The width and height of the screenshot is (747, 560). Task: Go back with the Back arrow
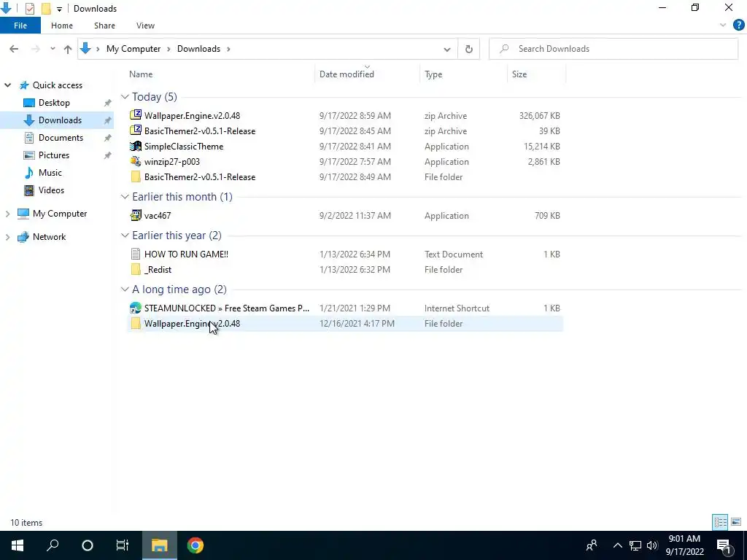(14, 49)
